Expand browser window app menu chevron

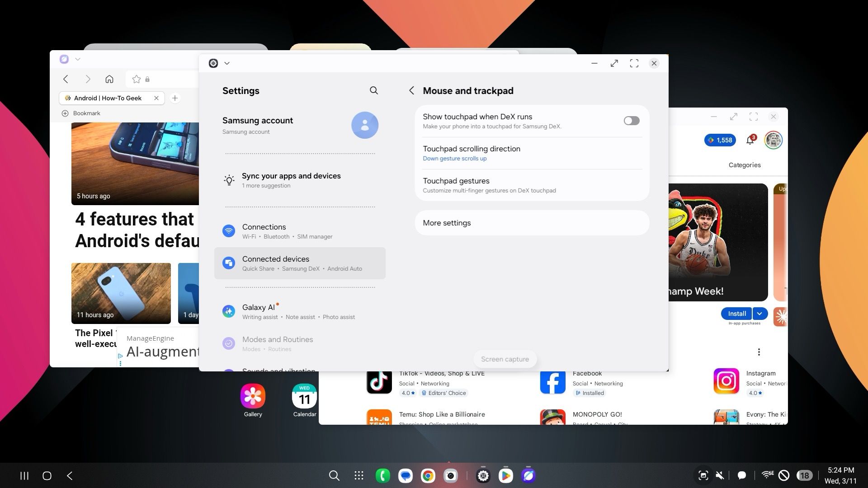coord(78,59)
